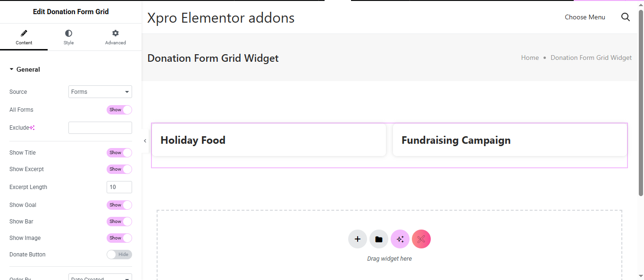Toggle the All Forms switch
The height and width of the screenshot is (280, 644).
tap(119, 110)
